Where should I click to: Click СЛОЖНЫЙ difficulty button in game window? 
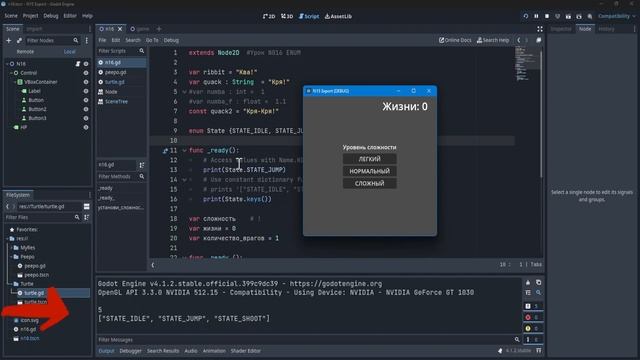(x=369, y=183)
